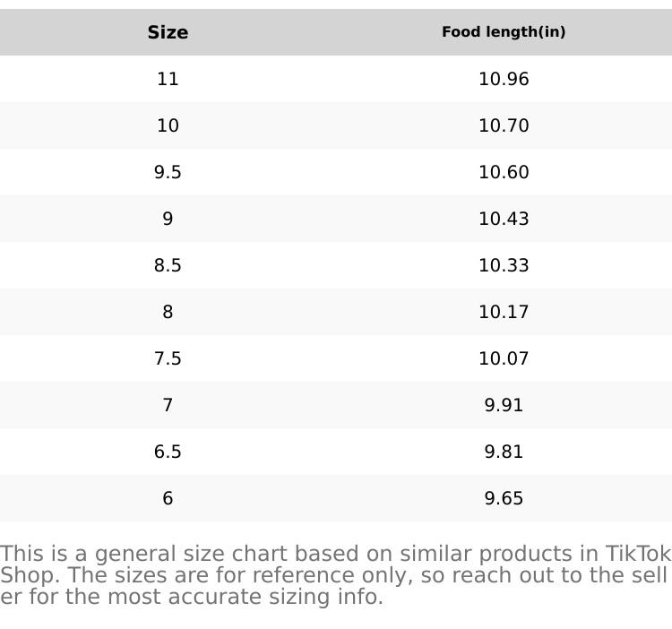
Task: Click the 10.96 length value
Action: (504, 79)
